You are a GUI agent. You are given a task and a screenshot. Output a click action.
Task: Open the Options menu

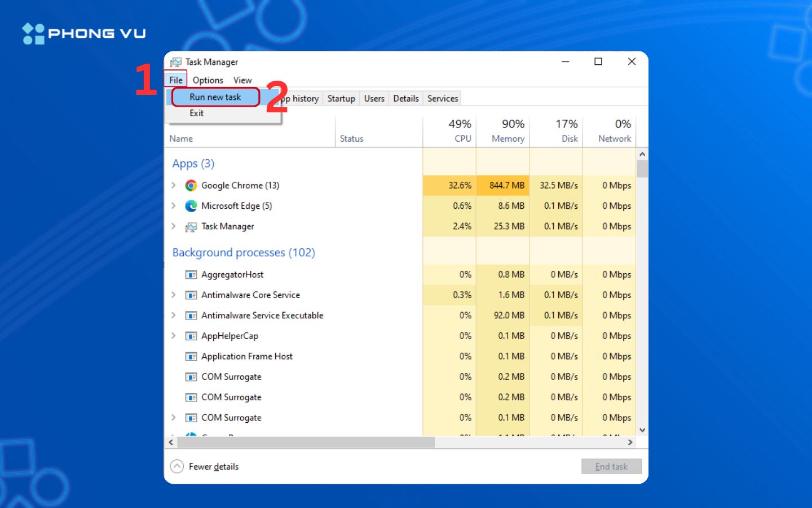[x=208, y=80]
